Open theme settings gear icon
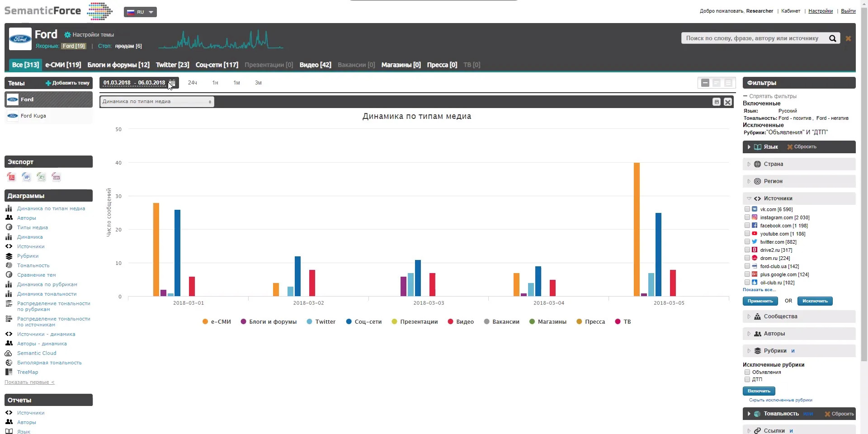Image resolution: width=868 pixels, height=434 pixels. [x=67, y=35]
